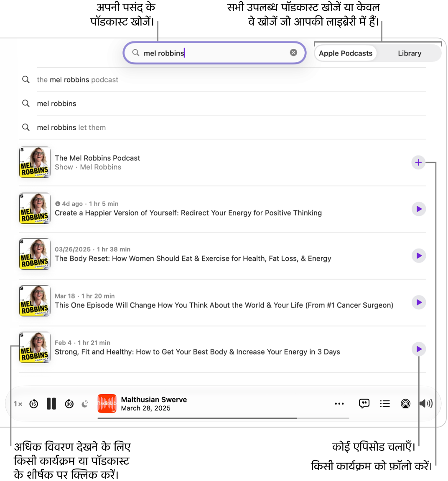Viewport: 448px width, 481px height.
Task: Clear the search field text
Action: 293,53
